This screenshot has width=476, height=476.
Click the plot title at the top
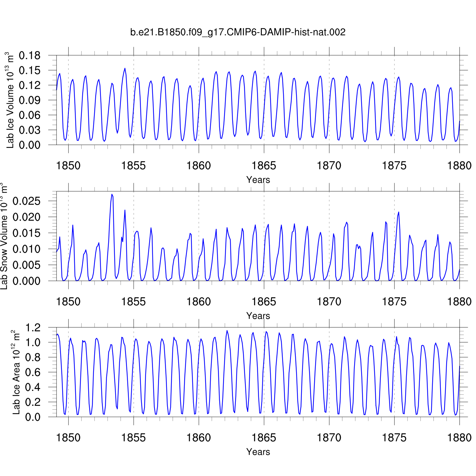[x=238, y=32]
